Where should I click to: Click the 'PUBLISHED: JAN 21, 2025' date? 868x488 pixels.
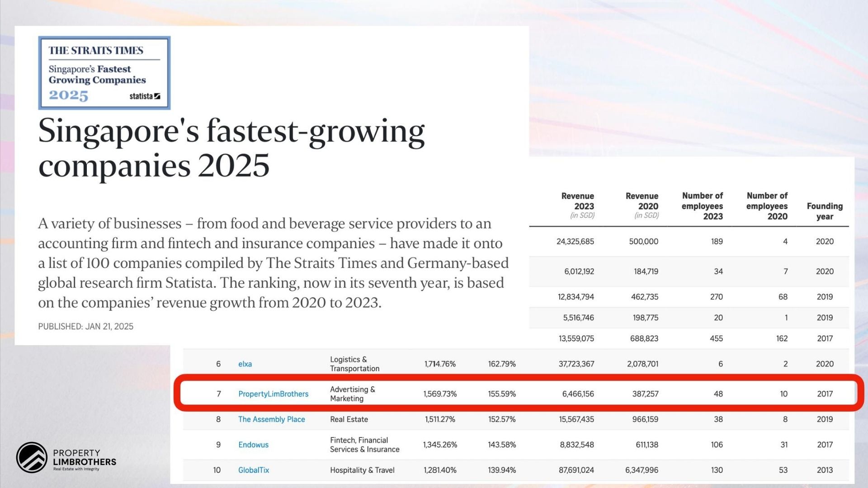[x=85, y=326]
